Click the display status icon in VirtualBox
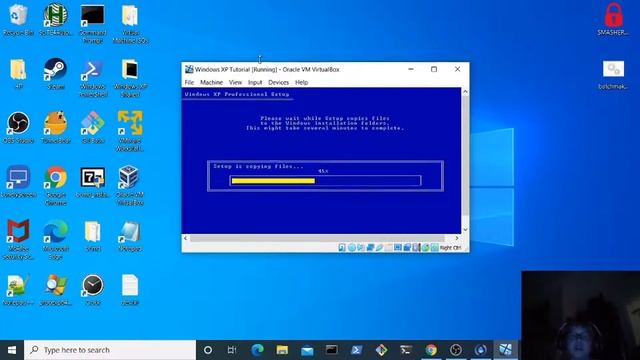 tap(398, 247)
